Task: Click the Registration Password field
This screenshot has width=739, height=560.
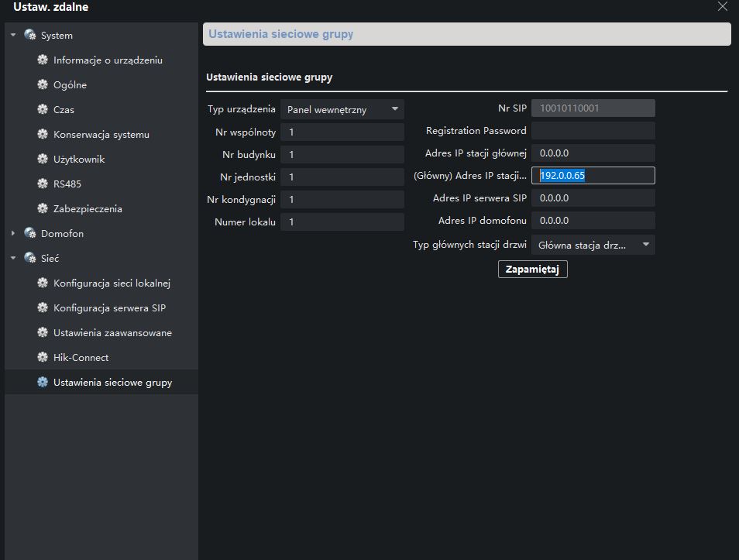Action: click(593, 131)
